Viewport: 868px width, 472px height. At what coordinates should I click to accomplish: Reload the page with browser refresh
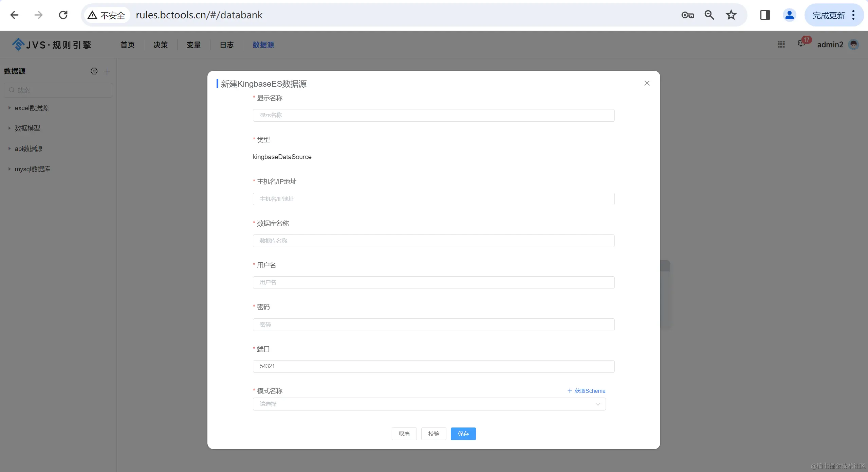(x=63, y=15)
